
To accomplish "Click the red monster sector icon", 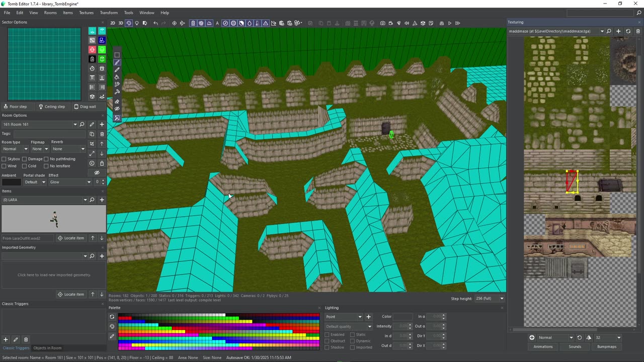I will click(x=92, y=50).
